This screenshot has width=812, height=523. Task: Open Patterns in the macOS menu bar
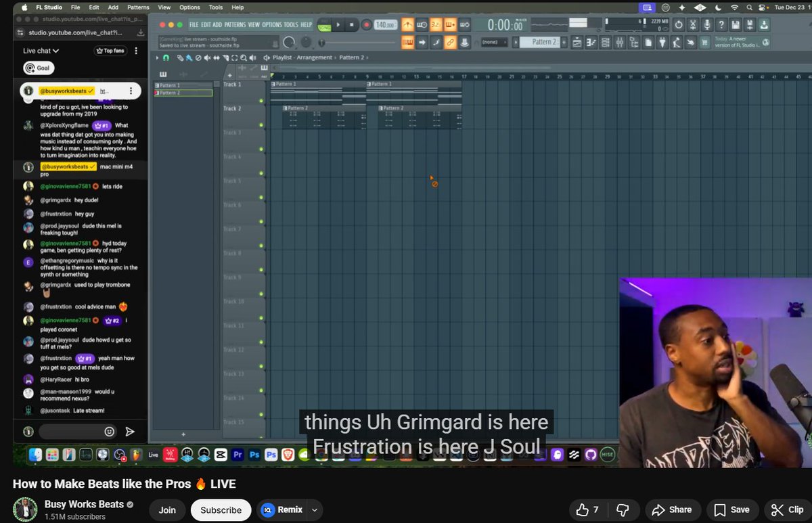(138, 7)
